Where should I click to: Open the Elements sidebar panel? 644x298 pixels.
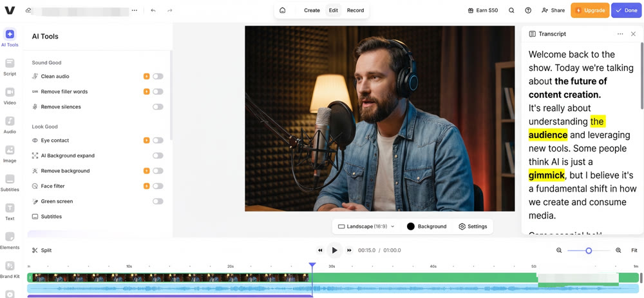[x=10, y=237]
